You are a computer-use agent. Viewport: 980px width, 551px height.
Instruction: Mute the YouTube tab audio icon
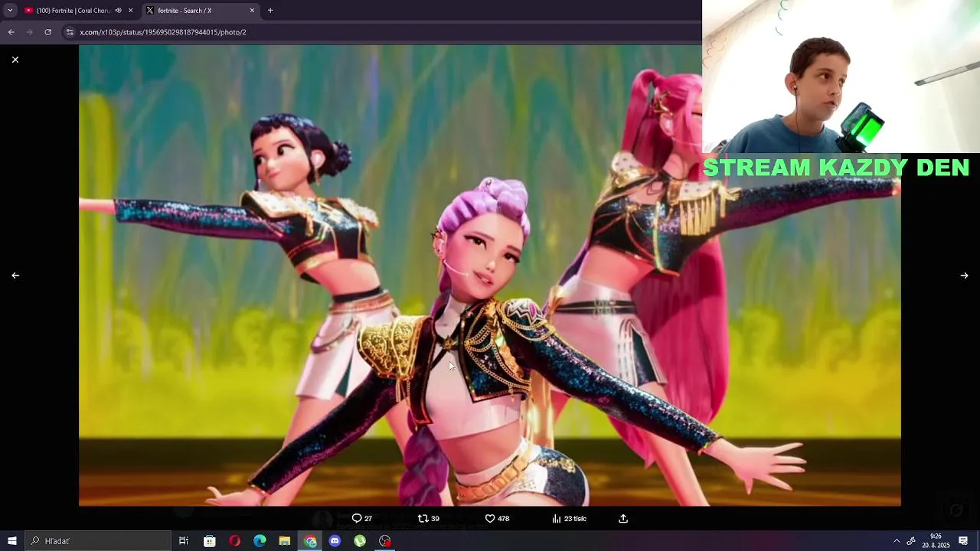click(x=118, y=11)
